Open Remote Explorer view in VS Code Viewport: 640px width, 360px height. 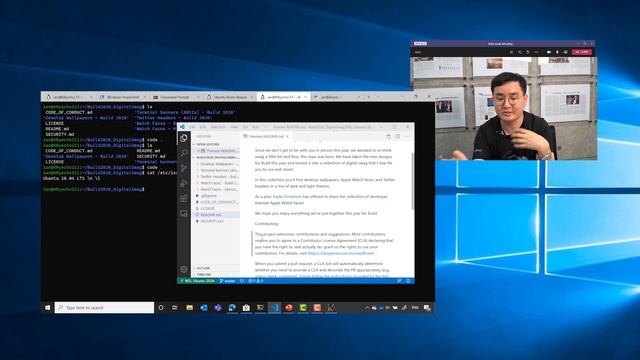coord(184,213)
